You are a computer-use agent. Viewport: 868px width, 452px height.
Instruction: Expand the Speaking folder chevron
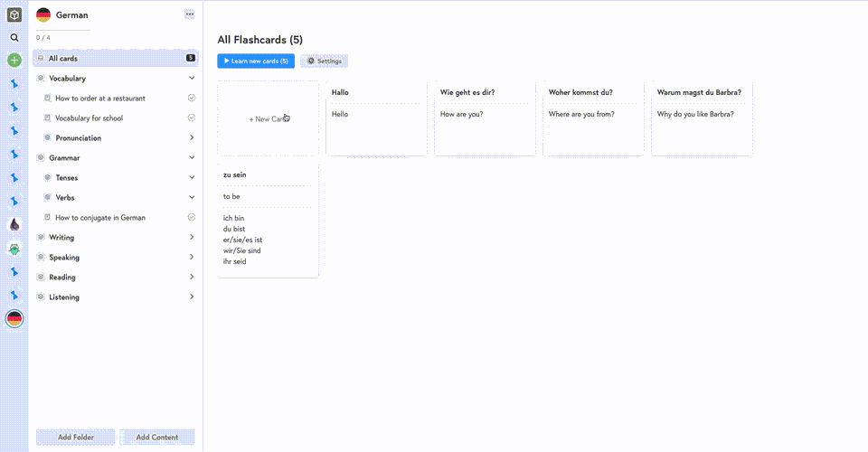coord(192,258)
